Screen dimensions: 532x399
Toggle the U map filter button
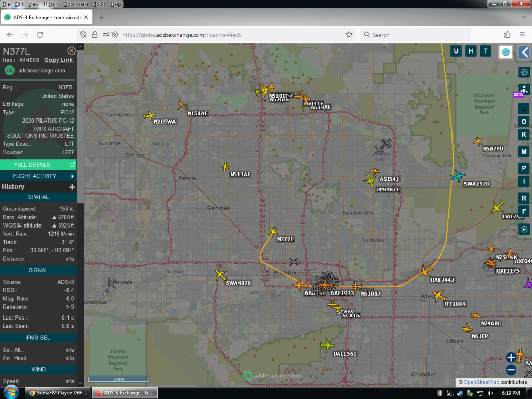click(x=456, y=51)
